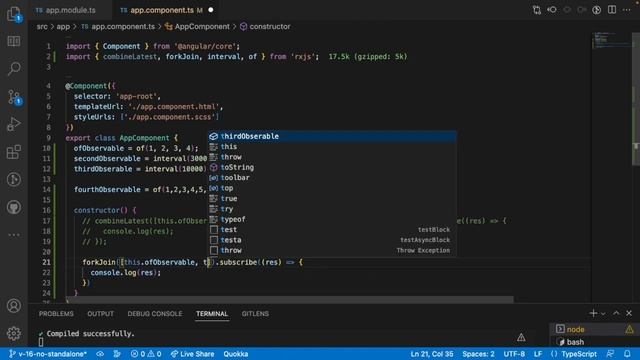
Task: Click the feedback icon in status bar
Action: click(x=610, y=354)
